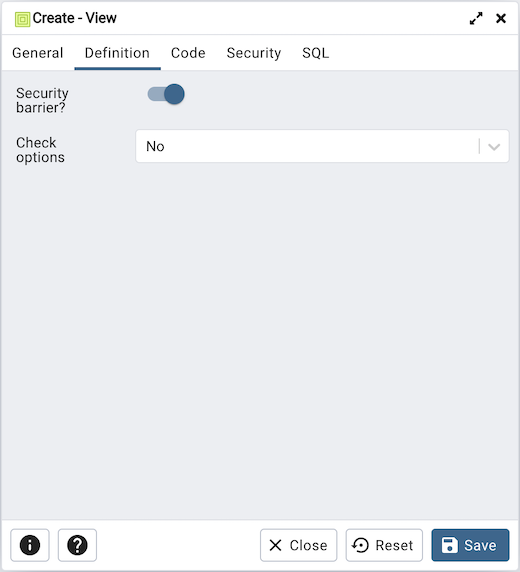The height and width of the screenshot is (572, 520).
Task: Click the Security barrier? label
Action: click(x=42, y=100)
